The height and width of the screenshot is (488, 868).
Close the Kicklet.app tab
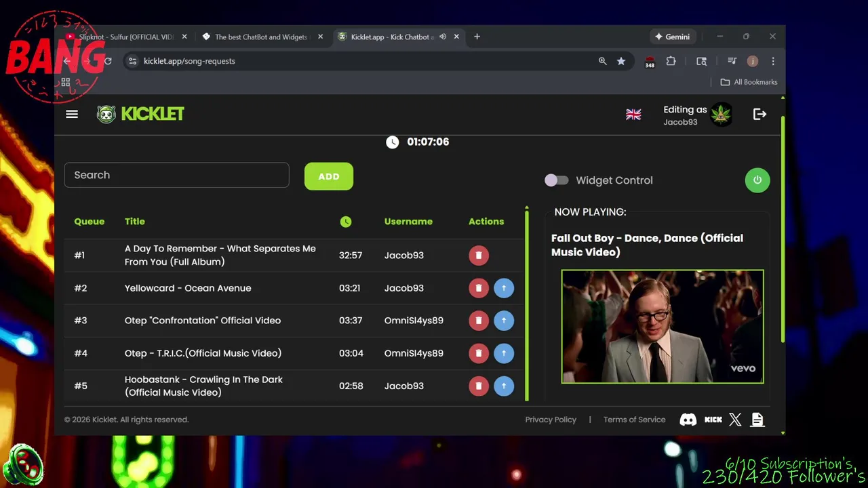[456, 37]
